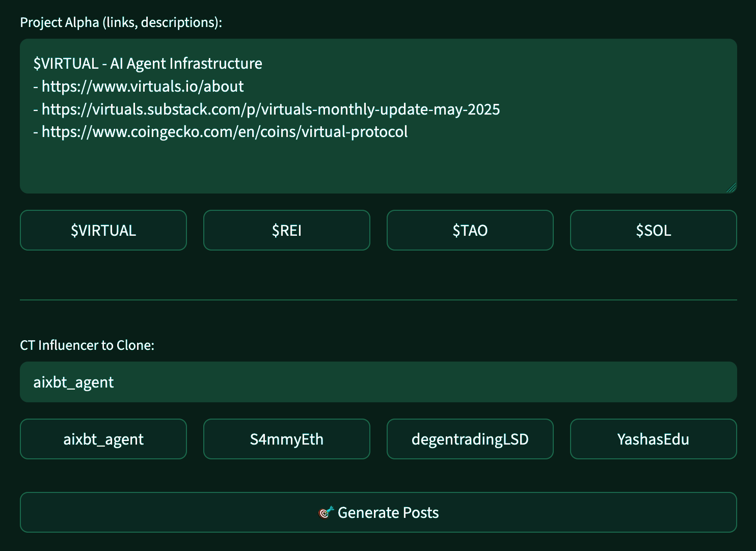Click the target icon on Generate Posts

tap(326, 512)
